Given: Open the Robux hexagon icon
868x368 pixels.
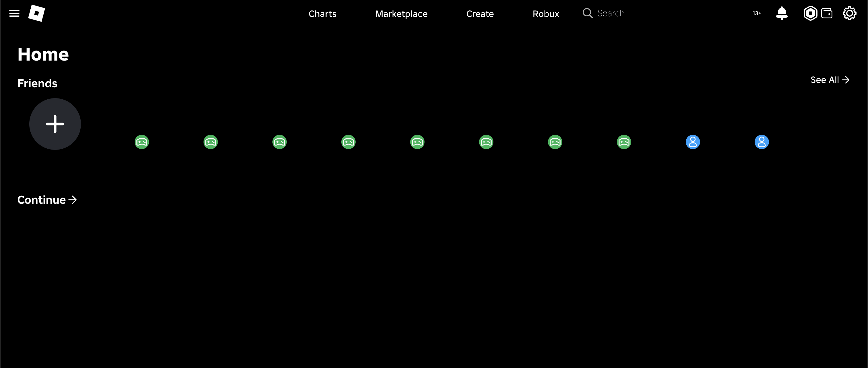Looking at the screenshot, I should pyautogui.click(x=810, y=13).
